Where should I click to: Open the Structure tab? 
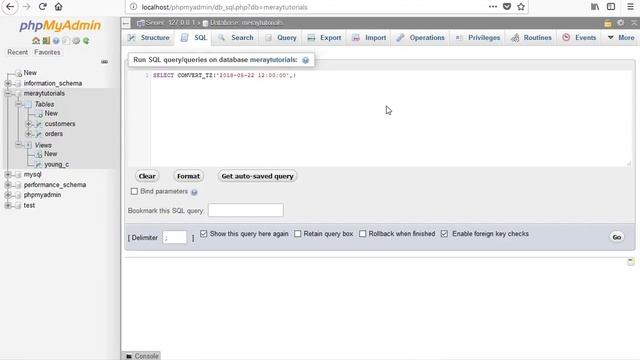coord(148,38)
